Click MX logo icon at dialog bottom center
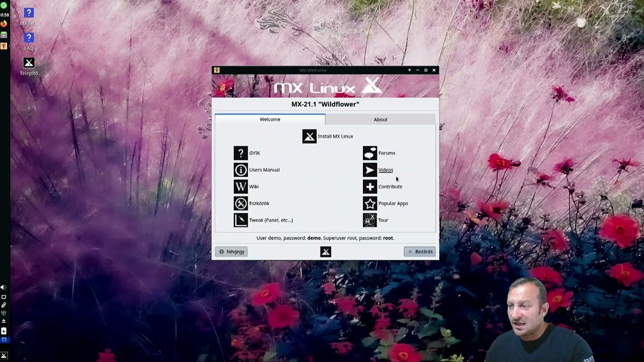Image resolution: width=644 pixels, height=362 pixels. (x=326, y=251)
